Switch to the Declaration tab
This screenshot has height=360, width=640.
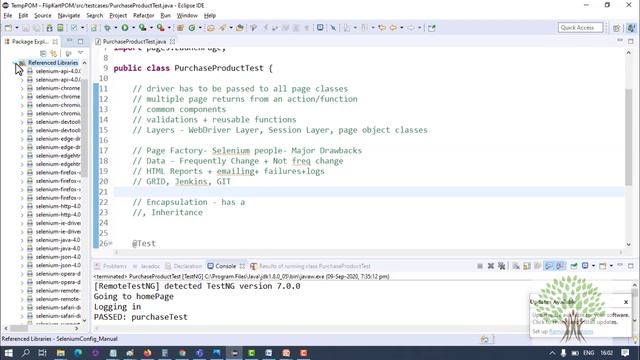pyautogui.click(x=184, y=266)
